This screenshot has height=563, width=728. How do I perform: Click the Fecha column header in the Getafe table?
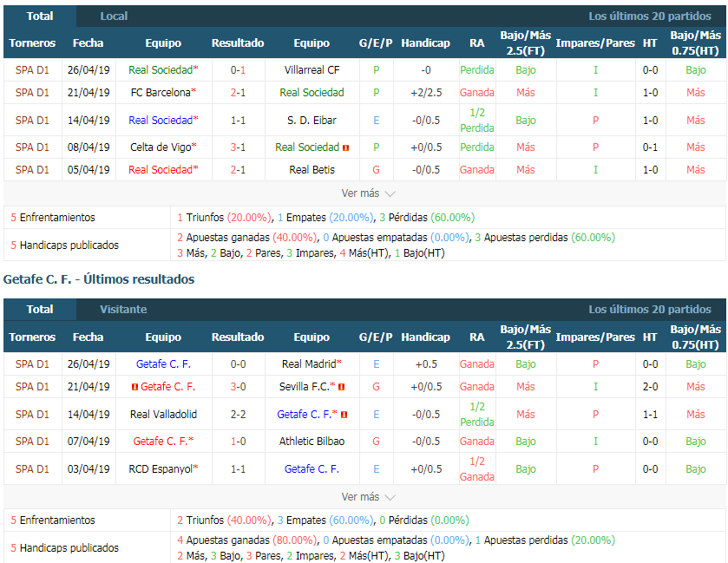pos(89,337)
